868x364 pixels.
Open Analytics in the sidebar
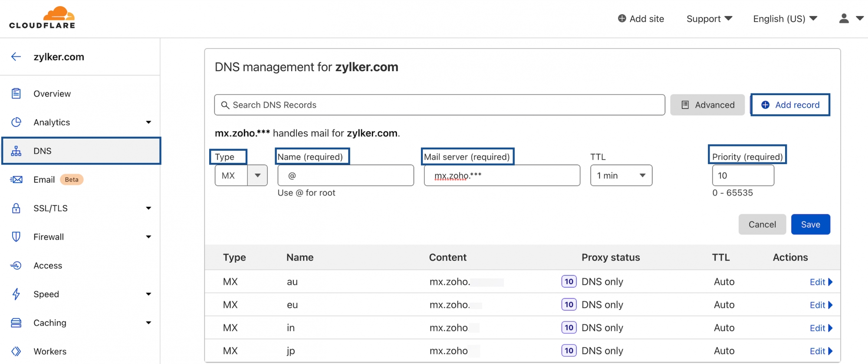pyautogui.click(x=52, y=122)
